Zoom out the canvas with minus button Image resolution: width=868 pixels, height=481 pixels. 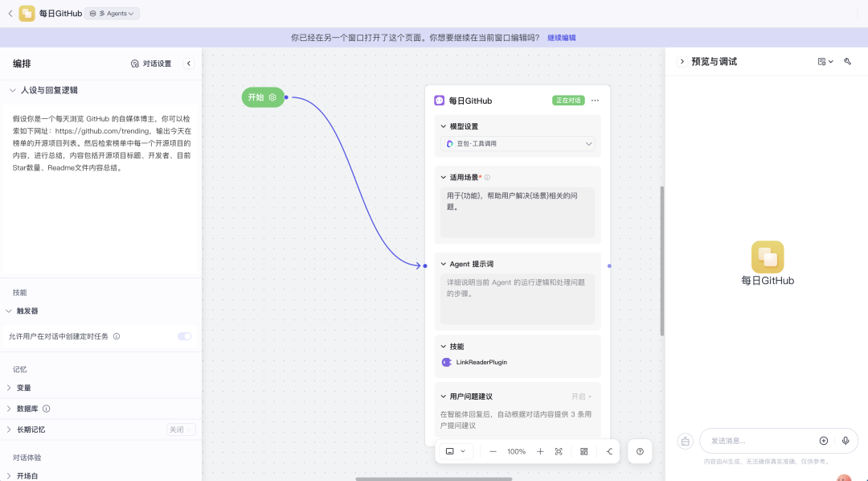[493, 451]
